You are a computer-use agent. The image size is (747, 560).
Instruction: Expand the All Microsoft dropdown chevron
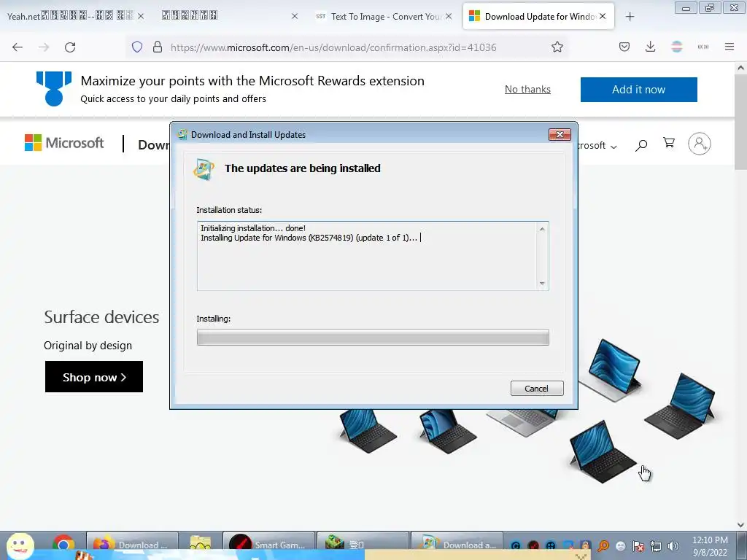[x=614, y=147]
